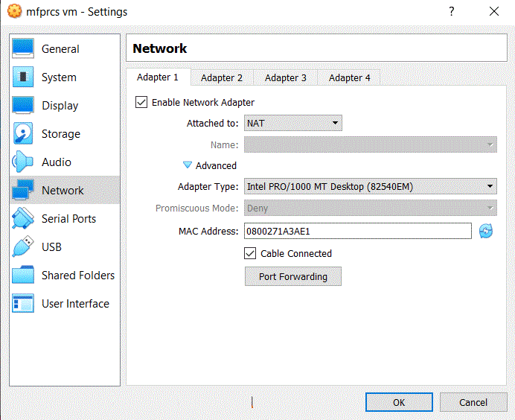This screenshot has width=515, height=420.
Task: Cancel the settings dialog
Action: (473, 402)
